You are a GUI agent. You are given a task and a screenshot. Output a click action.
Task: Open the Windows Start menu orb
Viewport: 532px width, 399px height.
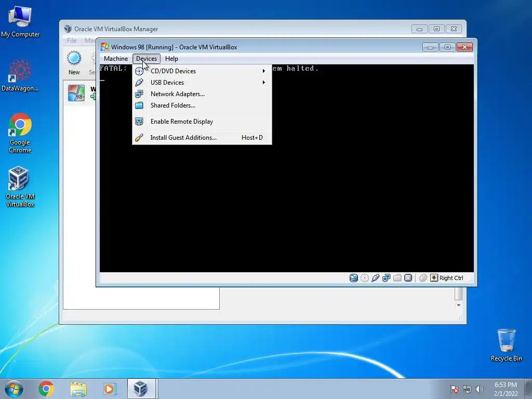point(14,389)
